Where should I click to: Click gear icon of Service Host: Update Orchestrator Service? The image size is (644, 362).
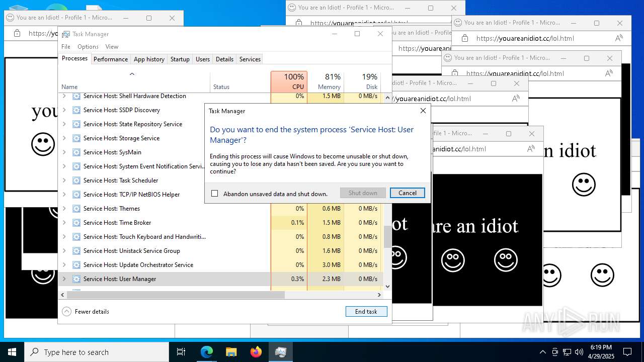coord(76,265)
